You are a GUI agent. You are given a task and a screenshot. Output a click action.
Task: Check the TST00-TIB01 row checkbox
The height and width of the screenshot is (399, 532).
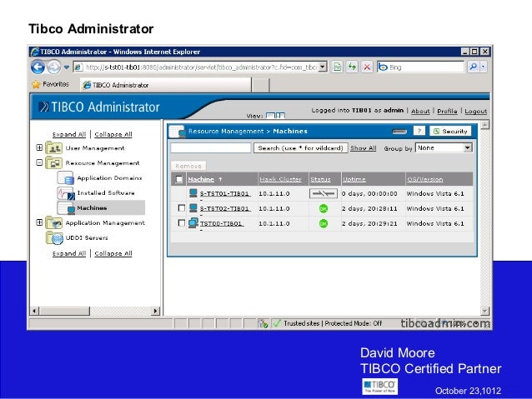point(182,222)
